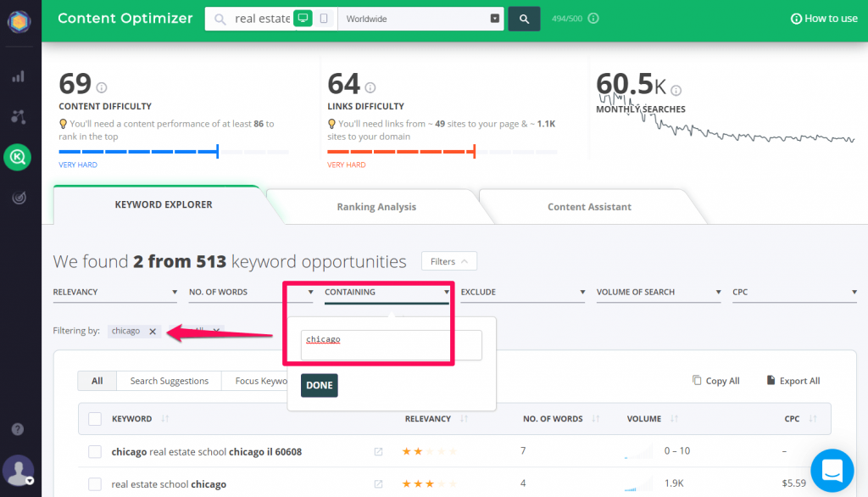This screenshot has width=868, height=497.
Task: Click the app logo in the sidebar
Action: [19, 21]
